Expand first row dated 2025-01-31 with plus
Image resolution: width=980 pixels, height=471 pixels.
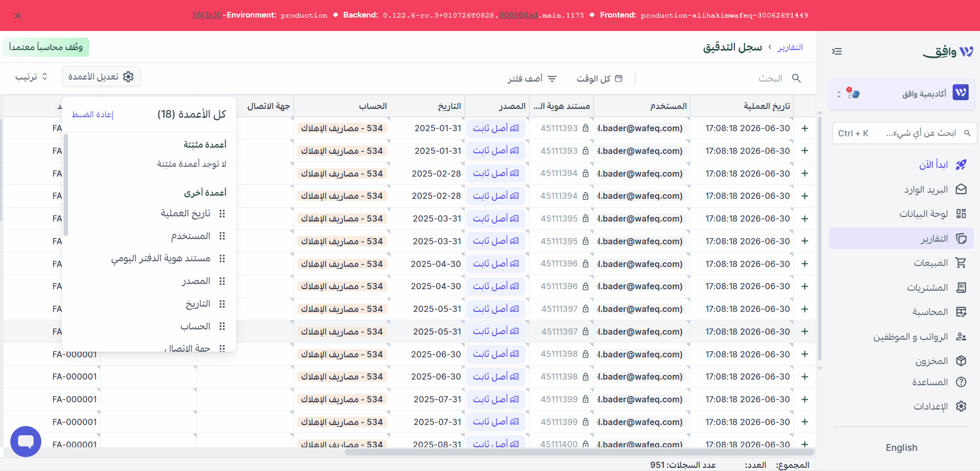[805, 128]
